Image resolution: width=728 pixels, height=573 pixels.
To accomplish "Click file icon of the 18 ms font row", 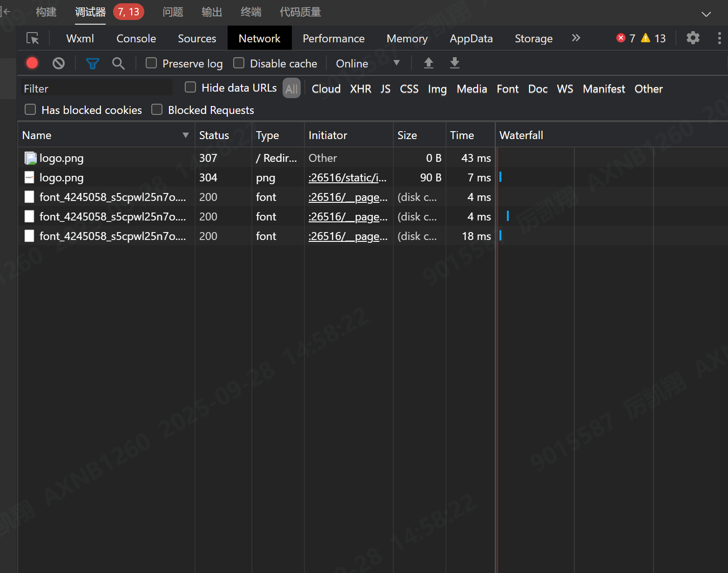I will click(x=29, y=236).
